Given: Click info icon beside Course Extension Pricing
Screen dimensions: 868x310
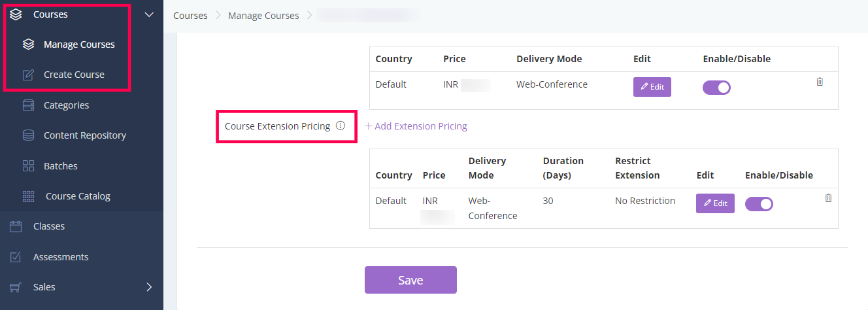Looking at the screenshot, I should [x=340, y=126].
